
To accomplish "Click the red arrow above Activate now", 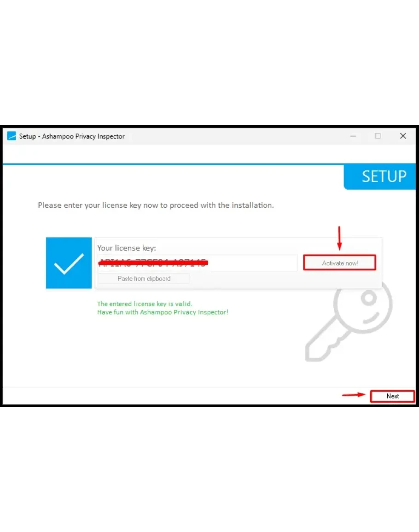I will [339, 238].
